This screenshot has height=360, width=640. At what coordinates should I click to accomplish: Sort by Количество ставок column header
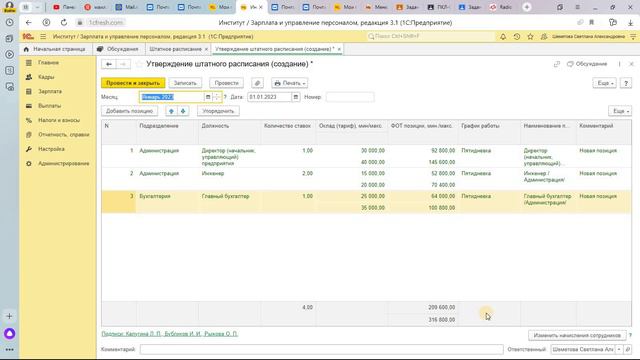tap(287, 126)
